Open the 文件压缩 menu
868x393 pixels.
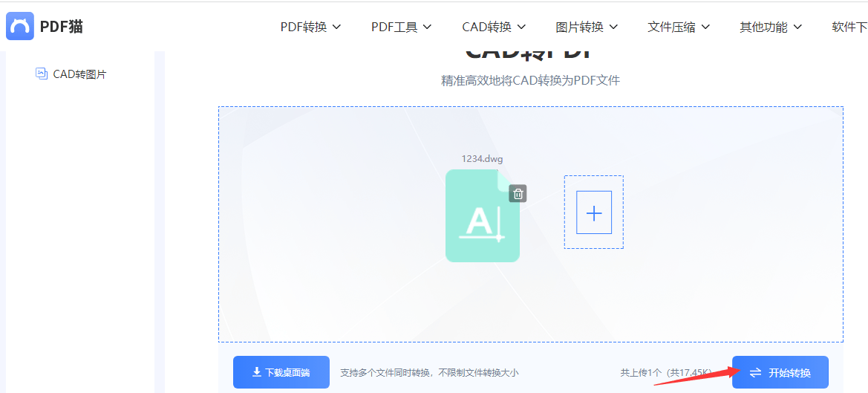pos(679,27)
